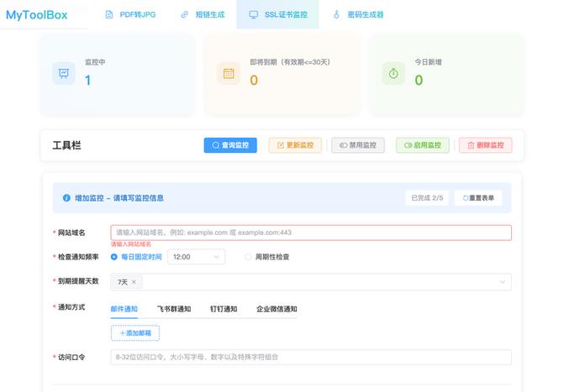Click the 添加邮箱 dashed button

[x=135, y=333]
